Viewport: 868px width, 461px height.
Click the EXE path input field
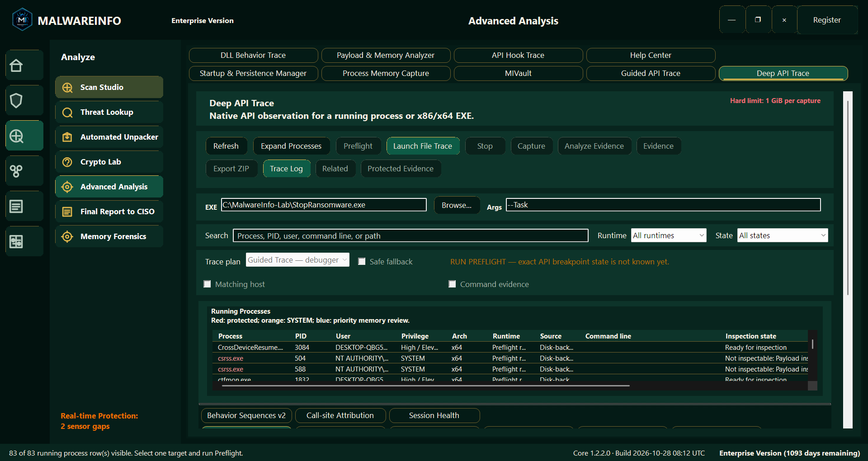(324, 205)
